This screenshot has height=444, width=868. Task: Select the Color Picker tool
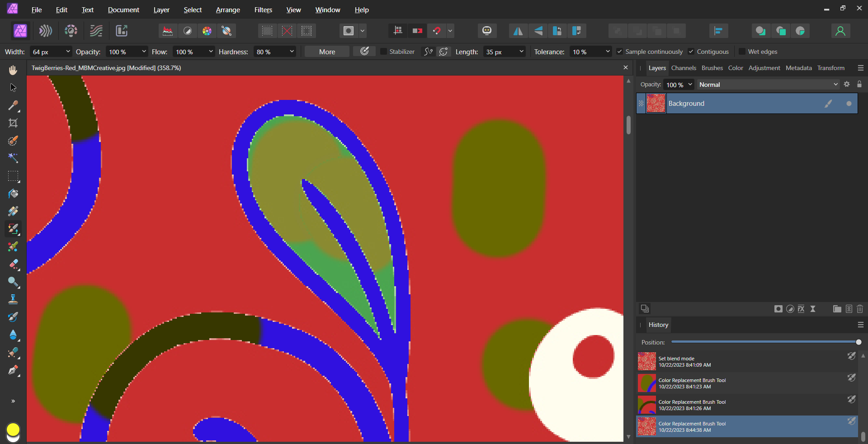pos(13,105)
